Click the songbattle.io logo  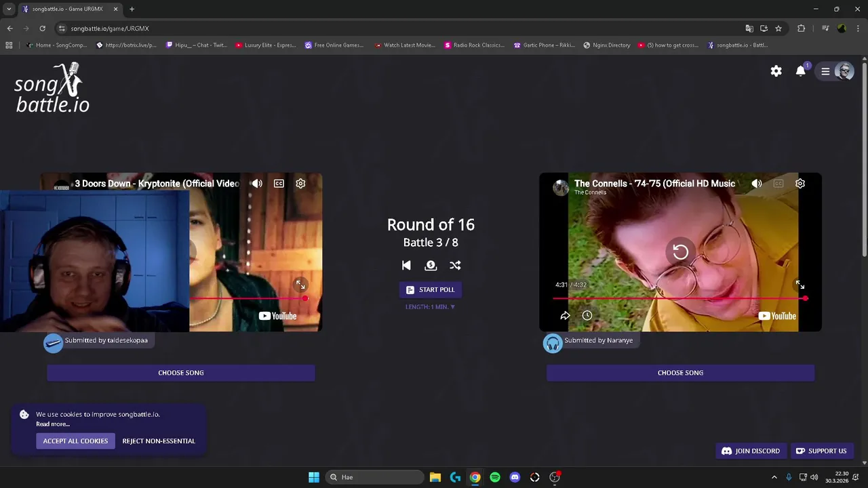[x=52, y=88]
